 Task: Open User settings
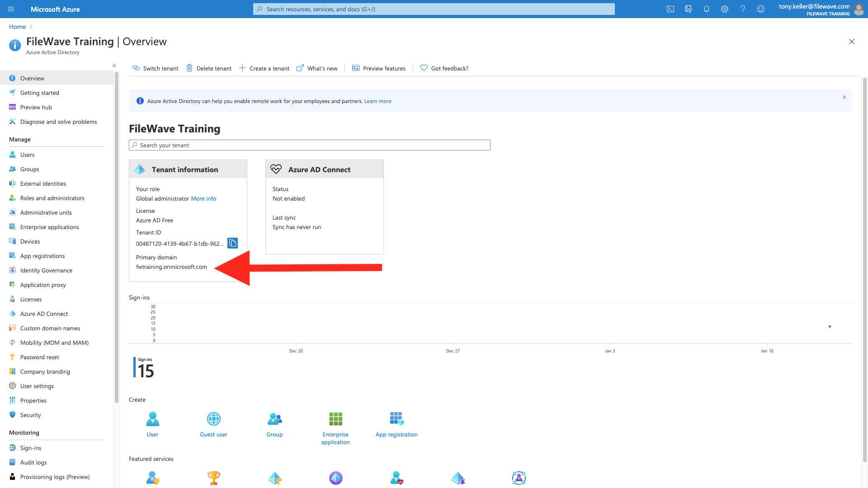[57, 386]
